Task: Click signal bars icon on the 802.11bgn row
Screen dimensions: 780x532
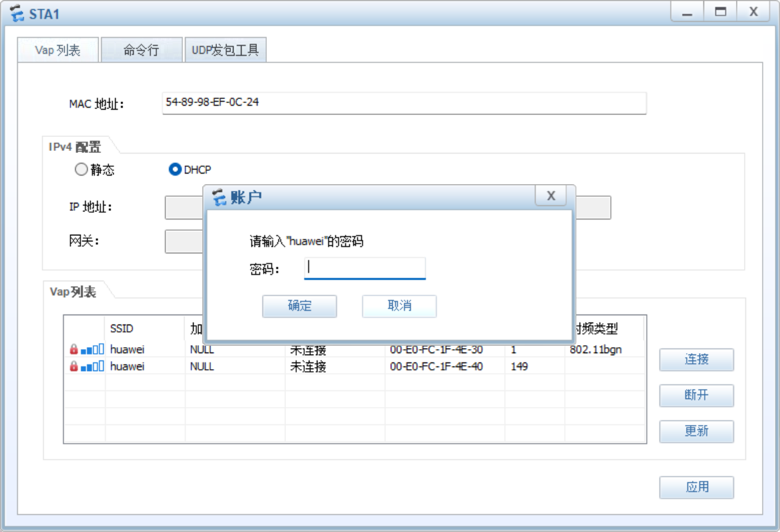Action: pyautogui.click(x=93, y=349)
